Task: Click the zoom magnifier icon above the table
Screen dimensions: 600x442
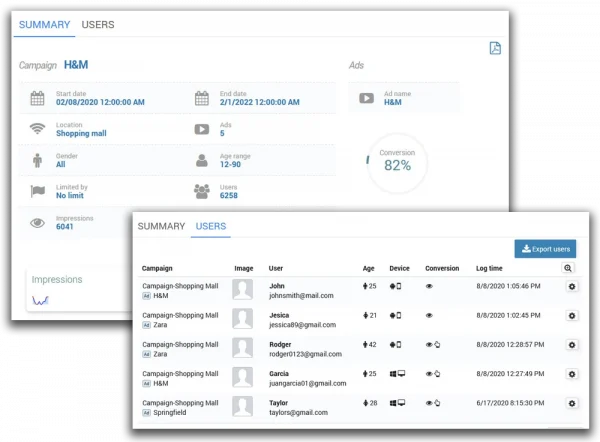Action: click(568, 268)
